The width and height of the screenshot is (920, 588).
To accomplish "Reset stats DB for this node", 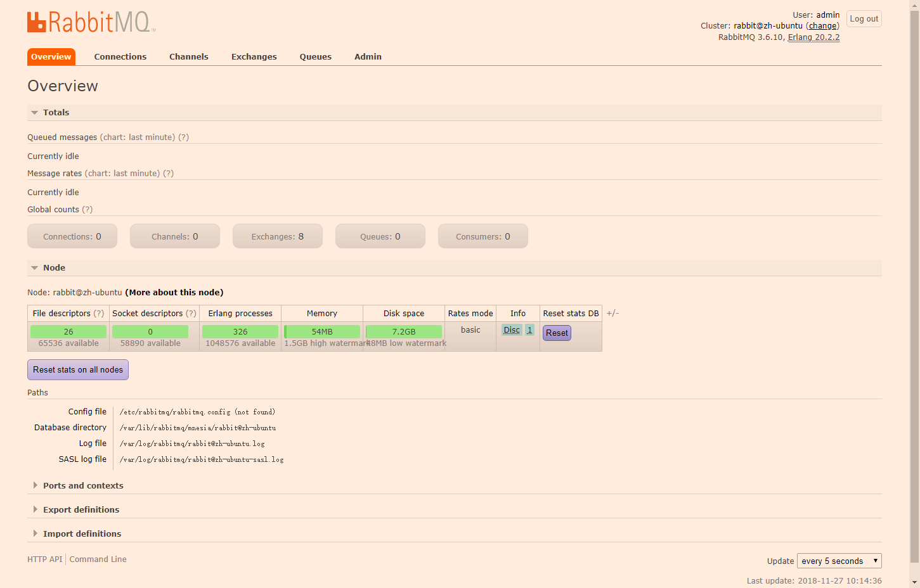I will click(x=557, y=333).
